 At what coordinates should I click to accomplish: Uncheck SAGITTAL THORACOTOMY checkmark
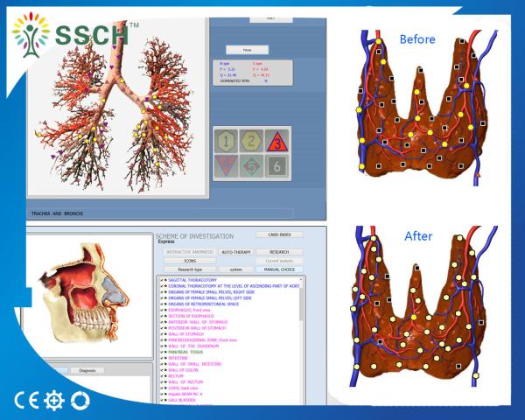162,280
